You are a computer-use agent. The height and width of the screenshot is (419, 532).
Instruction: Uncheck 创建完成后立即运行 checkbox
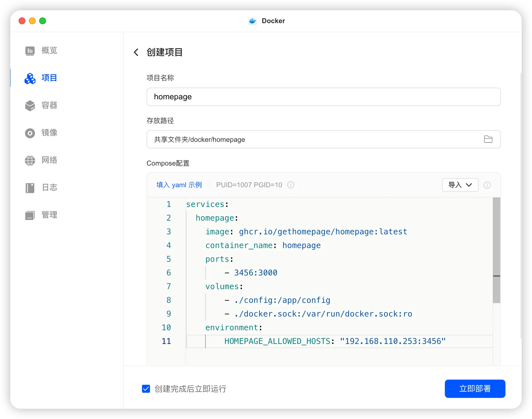coord(146,389)
